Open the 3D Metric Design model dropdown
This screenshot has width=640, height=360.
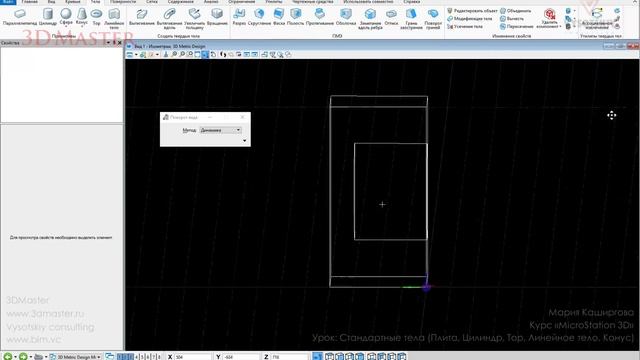(76, 357)
